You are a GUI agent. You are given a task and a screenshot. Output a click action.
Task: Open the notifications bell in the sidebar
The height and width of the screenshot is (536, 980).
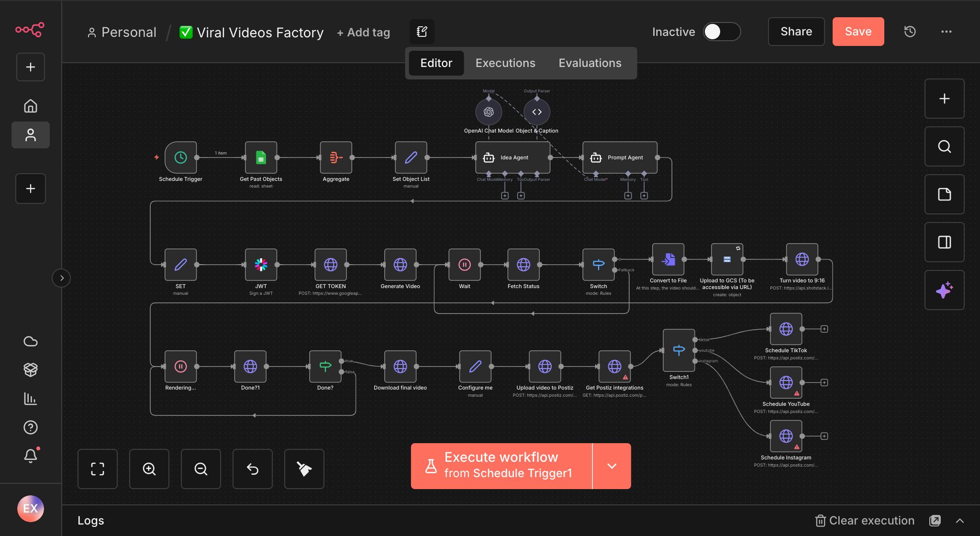(31, 456)
